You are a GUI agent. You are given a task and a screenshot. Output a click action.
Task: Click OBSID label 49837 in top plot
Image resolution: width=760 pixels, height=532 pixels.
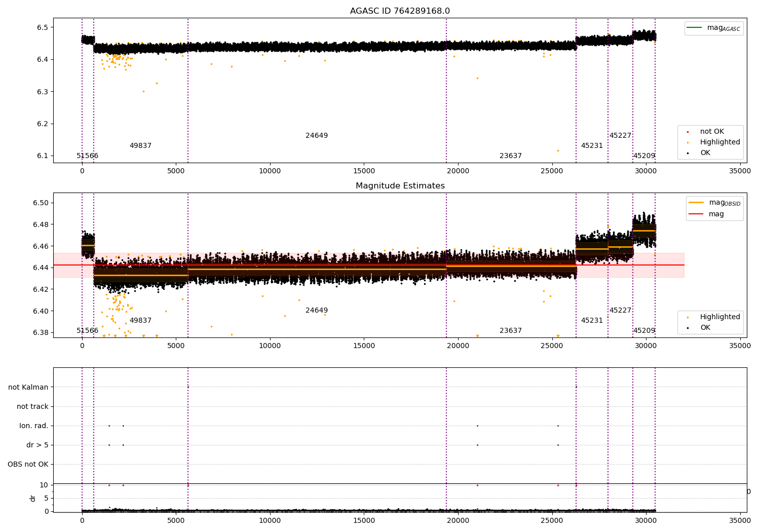(140, 146)
